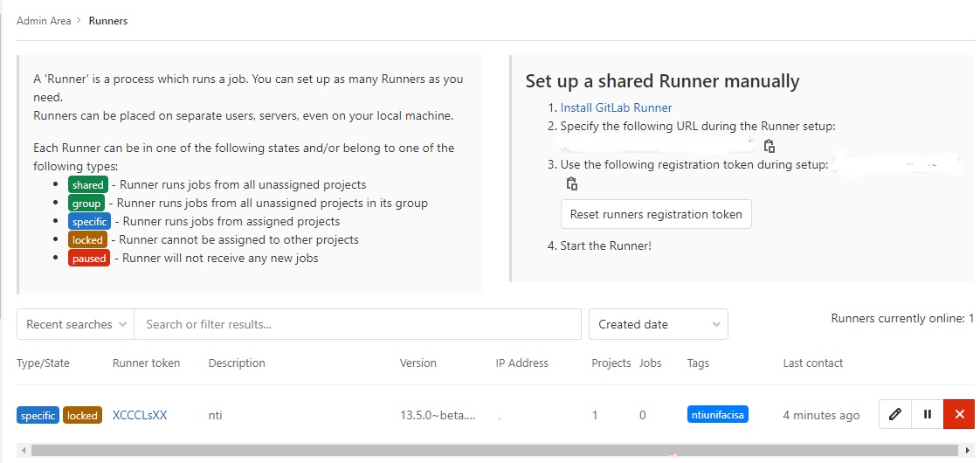This screenshot has width=980, height=463.
Task: Click the specific badge in runner row
Action: [x=38, y=416]
